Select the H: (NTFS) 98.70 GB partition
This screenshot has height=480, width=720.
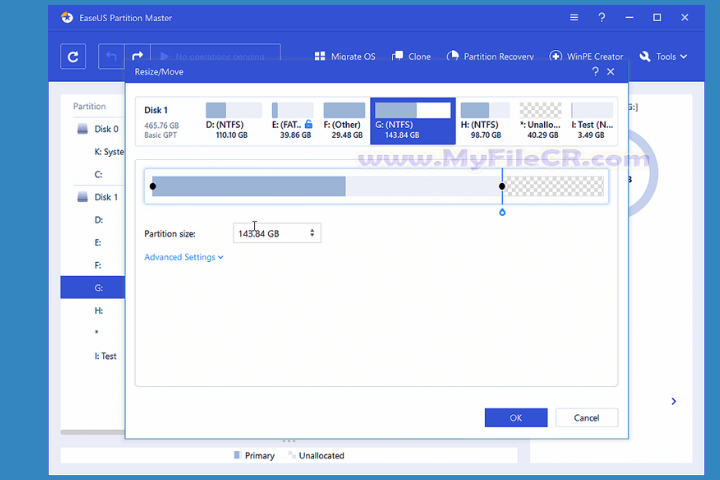point(485,121)
